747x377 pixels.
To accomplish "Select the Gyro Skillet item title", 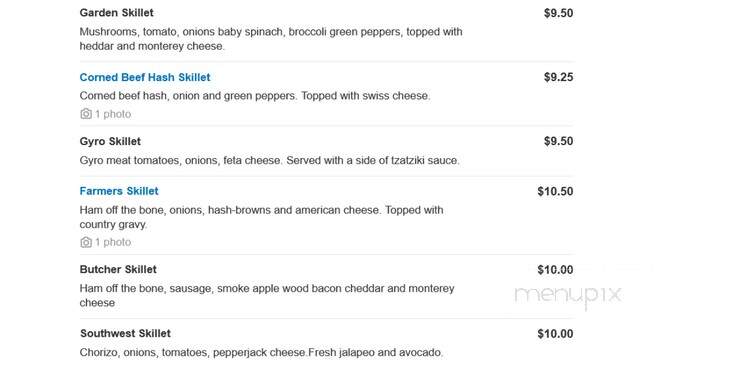I will click(x=110, y=142).
